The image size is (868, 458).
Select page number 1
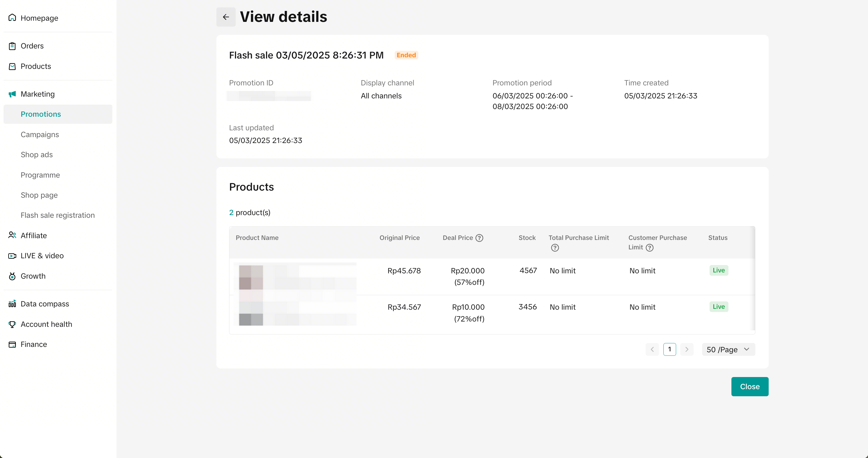tap(669, 349)
